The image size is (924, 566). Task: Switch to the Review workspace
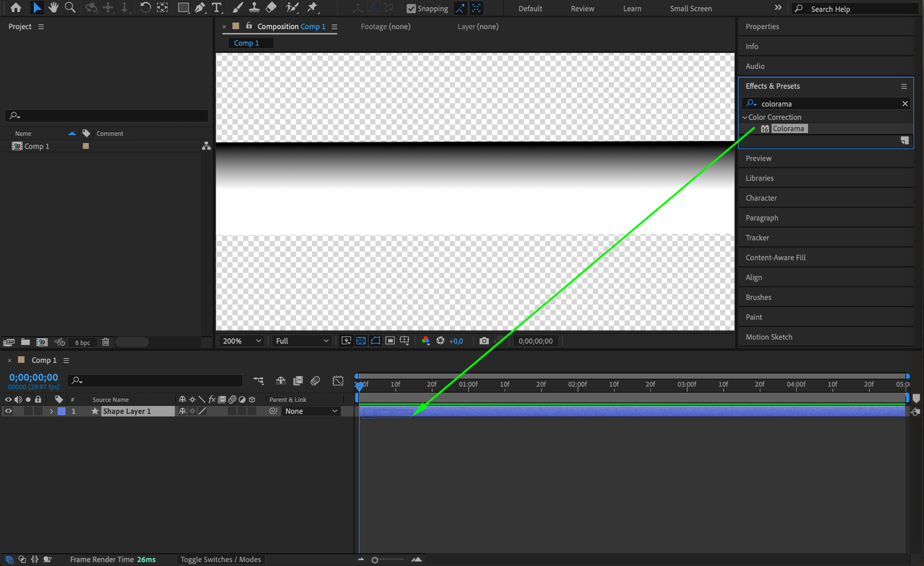[x=582, y=9]
